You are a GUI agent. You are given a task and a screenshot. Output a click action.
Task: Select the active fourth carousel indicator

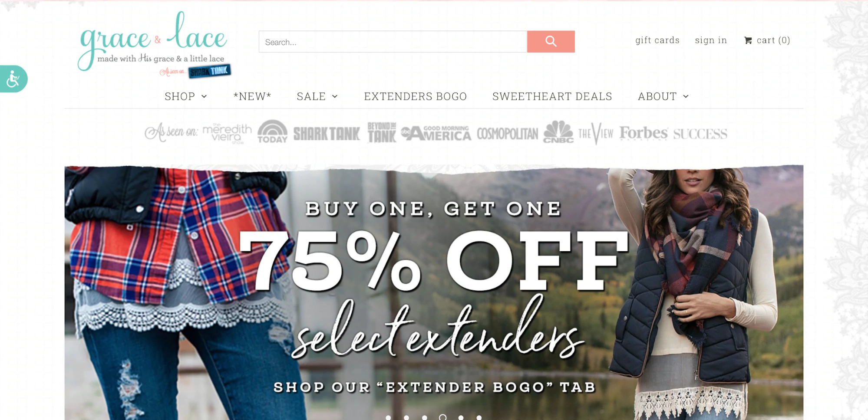442,417
